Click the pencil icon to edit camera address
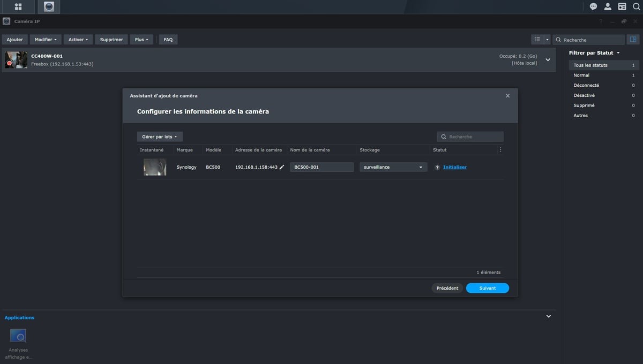Screen dimensions: 643x364 point(282,167)
